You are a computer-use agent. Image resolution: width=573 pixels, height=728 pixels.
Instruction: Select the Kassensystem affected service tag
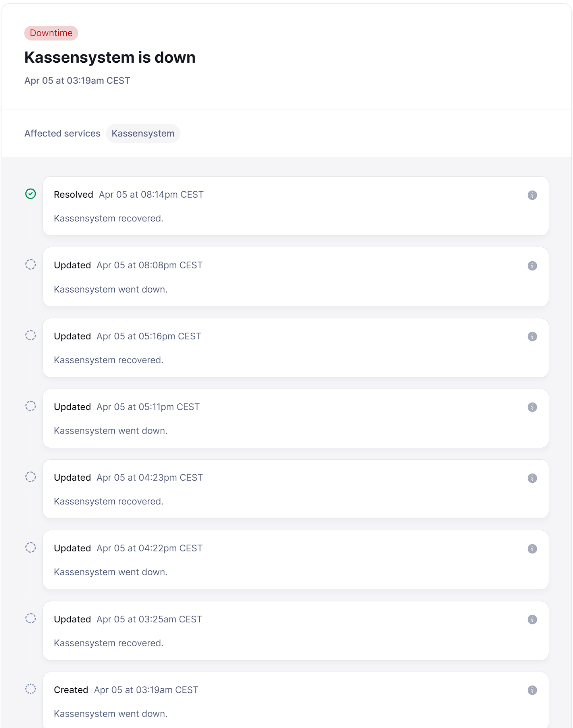(143, 133)
